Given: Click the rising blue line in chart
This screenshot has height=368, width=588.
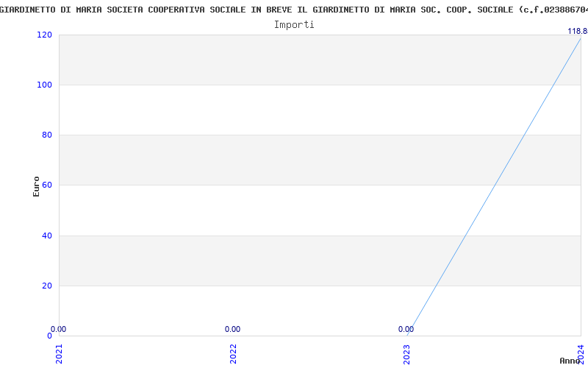Looking at the screenshot, I should pos(494,187).
